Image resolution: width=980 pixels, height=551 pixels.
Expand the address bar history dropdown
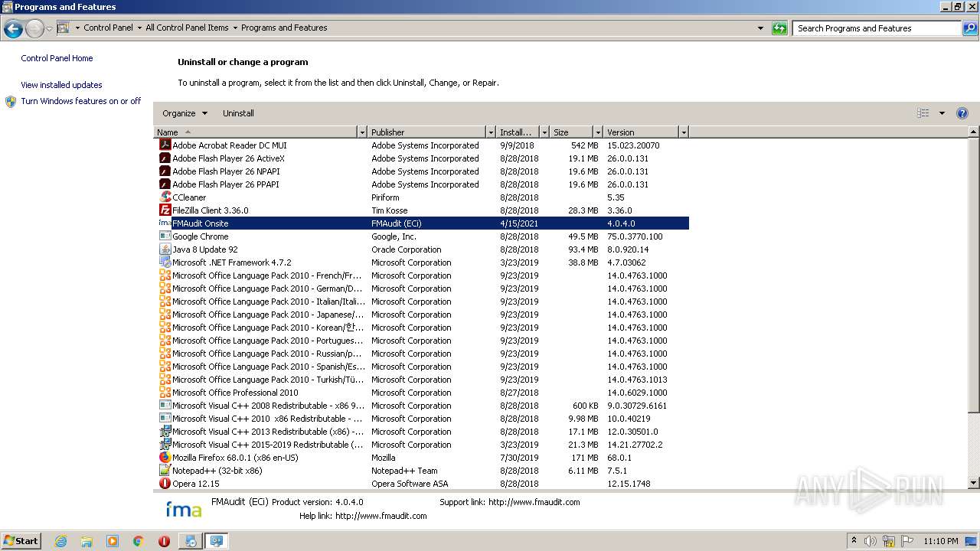click(x=760, y=28)
